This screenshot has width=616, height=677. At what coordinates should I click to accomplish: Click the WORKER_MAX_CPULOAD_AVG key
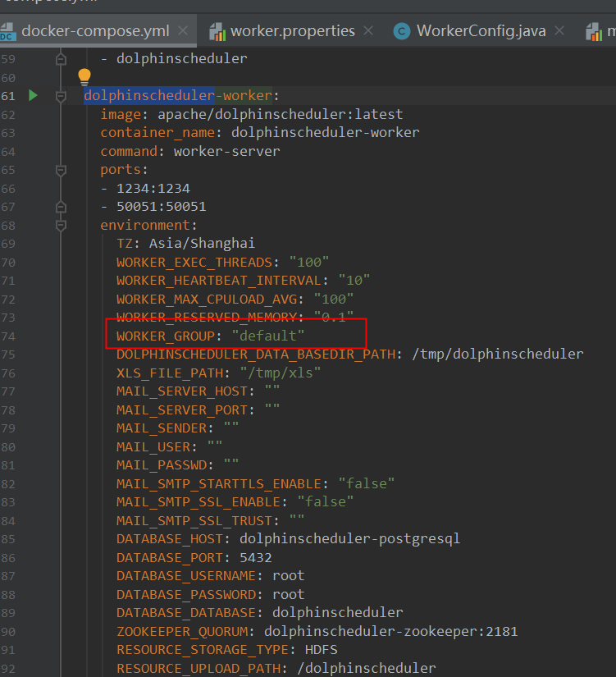(x=207, y=300)
